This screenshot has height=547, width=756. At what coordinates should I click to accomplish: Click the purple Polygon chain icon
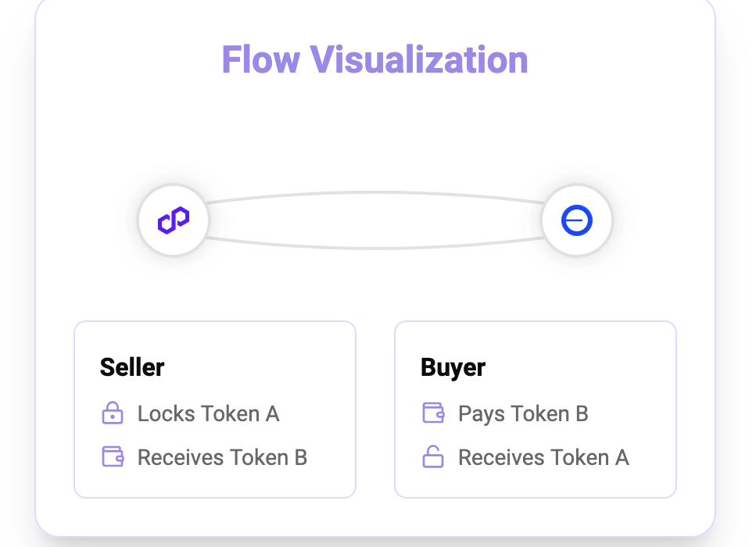[174, 220]
